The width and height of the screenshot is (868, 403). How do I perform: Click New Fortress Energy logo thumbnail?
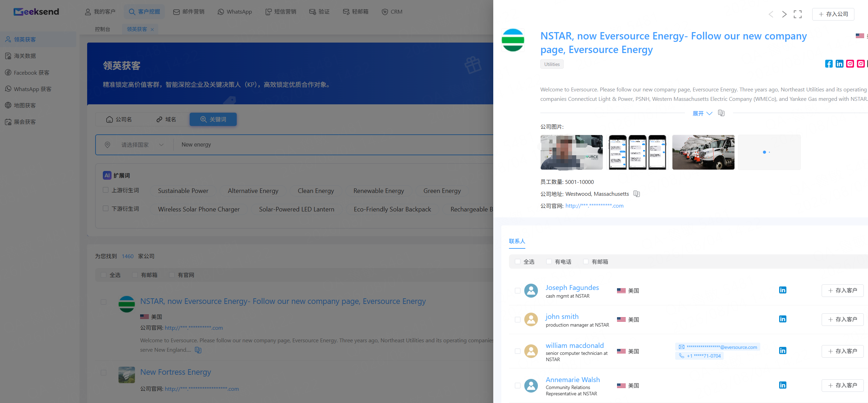pyautogui.click(x=127, y=375)
